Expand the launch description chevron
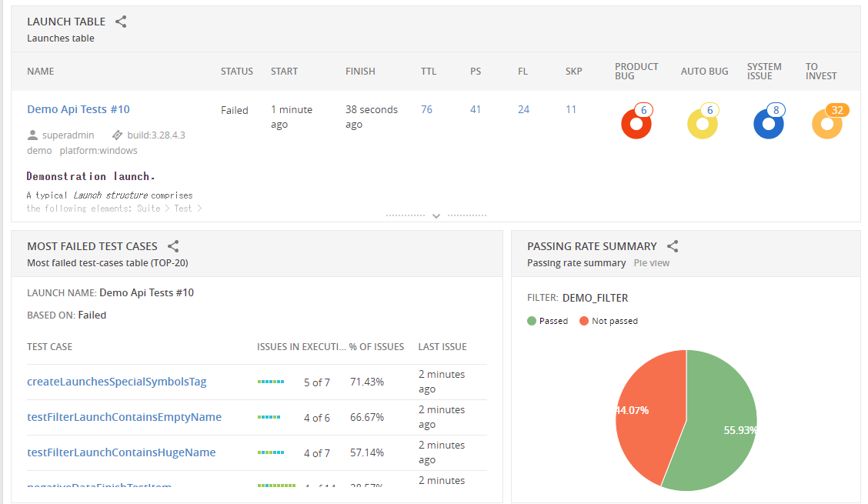Image resolution: width=868 pixels, height=504 pixels. click(x=436, y=215)
